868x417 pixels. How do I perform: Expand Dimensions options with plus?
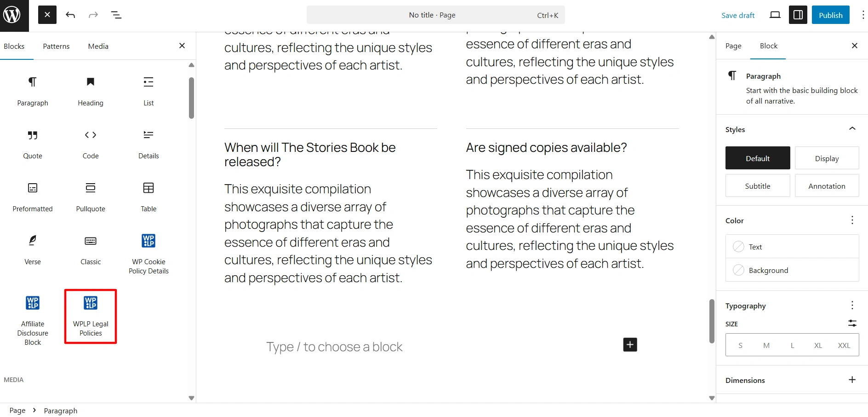tap(852, 380)
